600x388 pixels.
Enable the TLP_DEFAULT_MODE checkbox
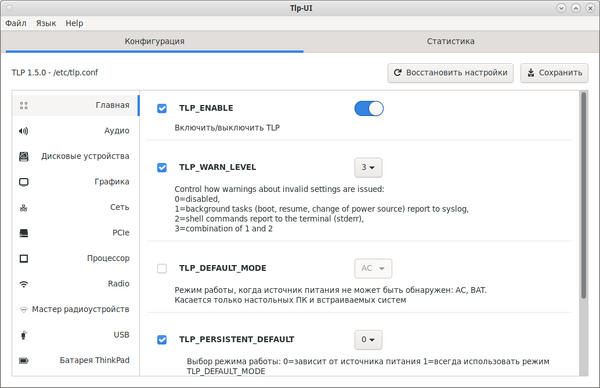162,269
